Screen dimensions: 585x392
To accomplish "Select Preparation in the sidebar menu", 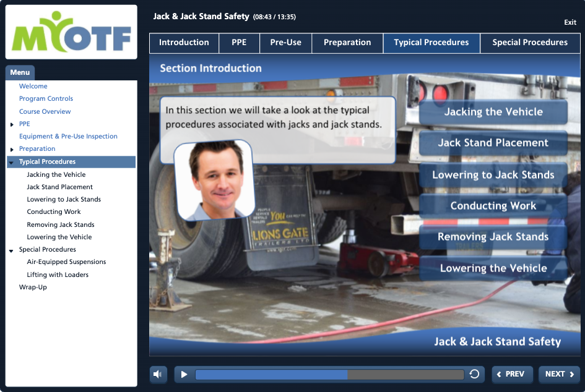I will (x=37, y=148).
